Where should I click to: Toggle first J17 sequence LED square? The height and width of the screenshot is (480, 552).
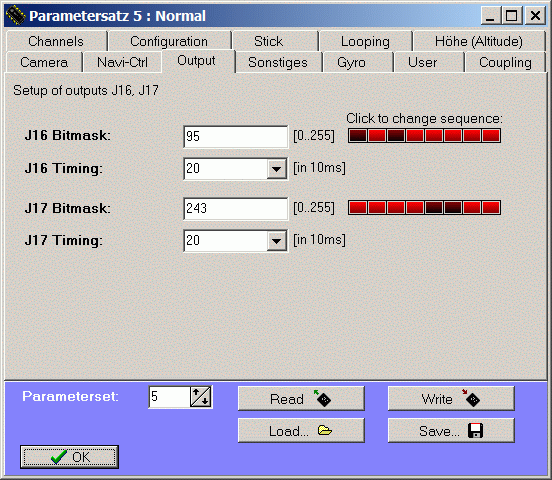tap(358, 208)
